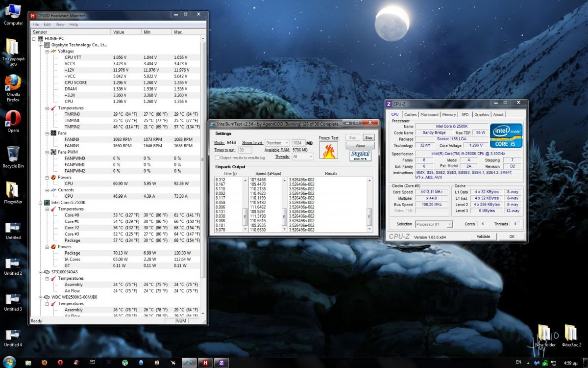588x368 pixels.
Task: Click the WDC WD2500KS drive icon
Action: (47, 297)
